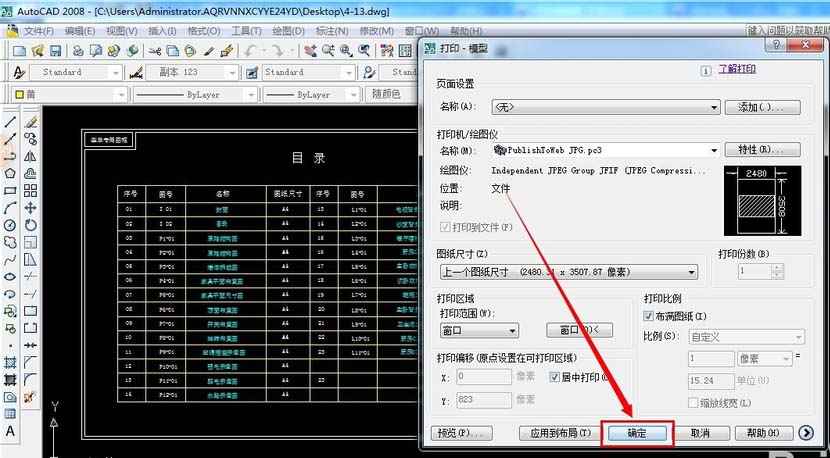Open the 视图(V) menu

coord(121,31)
